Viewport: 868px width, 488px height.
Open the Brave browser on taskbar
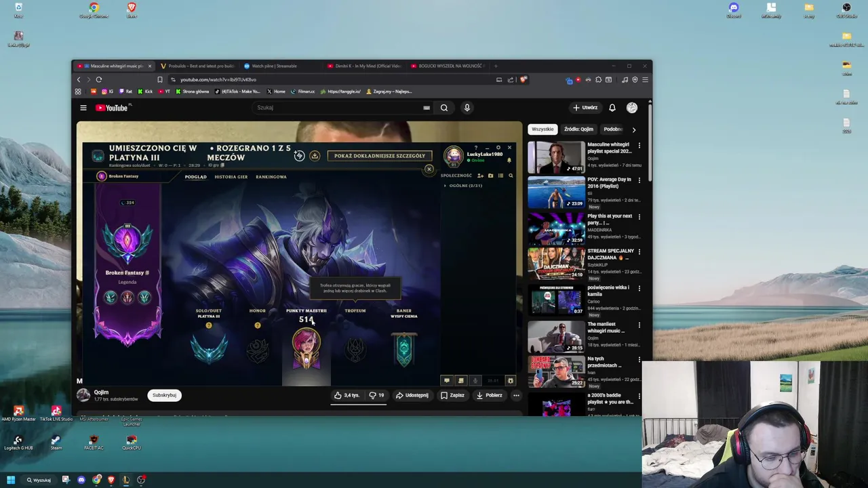pyautogui.click(x=111, y=480)
